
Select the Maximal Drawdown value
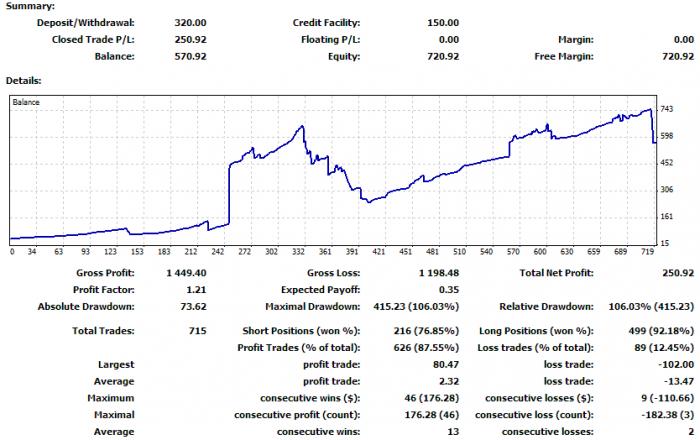pos(416,307)
